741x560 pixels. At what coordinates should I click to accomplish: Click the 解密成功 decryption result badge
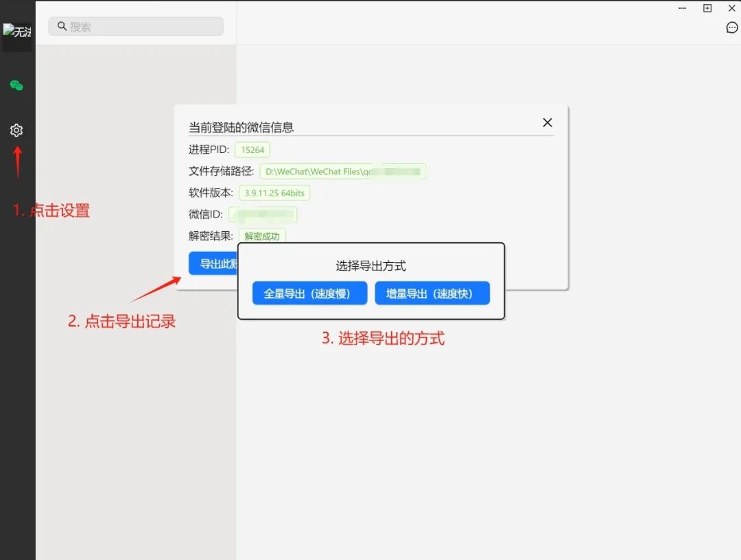point(262,235)
